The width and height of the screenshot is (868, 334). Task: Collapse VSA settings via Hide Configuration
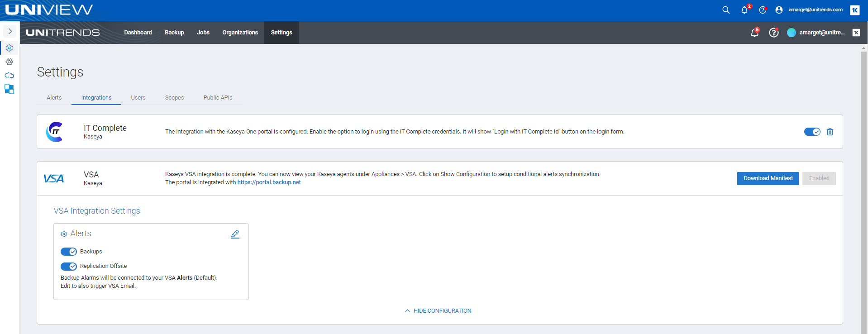438,311
